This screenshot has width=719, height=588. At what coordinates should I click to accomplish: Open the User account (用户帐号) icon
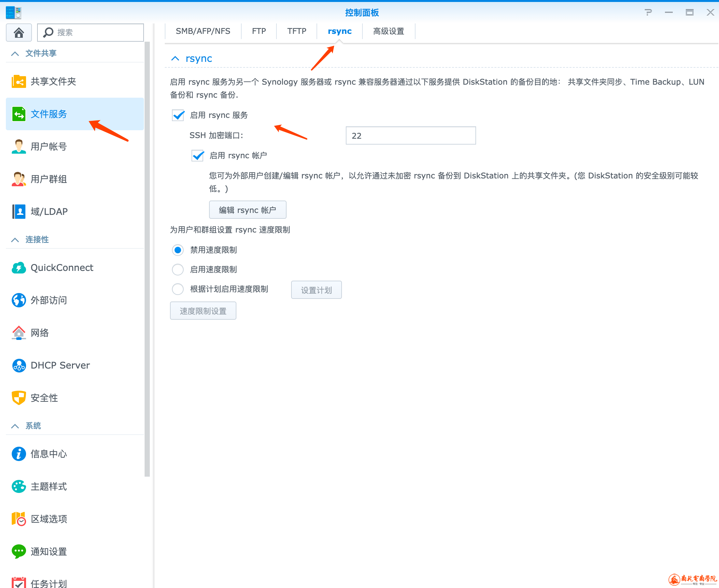point(19,147)
